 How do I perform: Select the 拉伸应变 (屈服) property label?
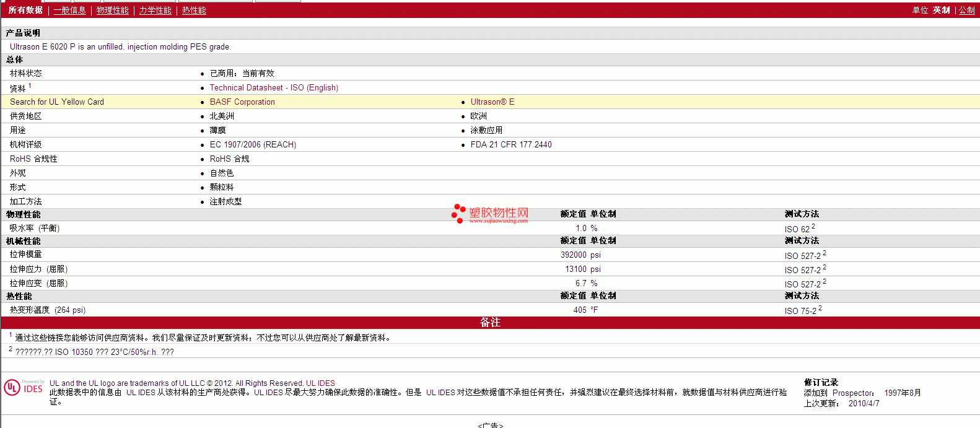[x=39, y=284]
